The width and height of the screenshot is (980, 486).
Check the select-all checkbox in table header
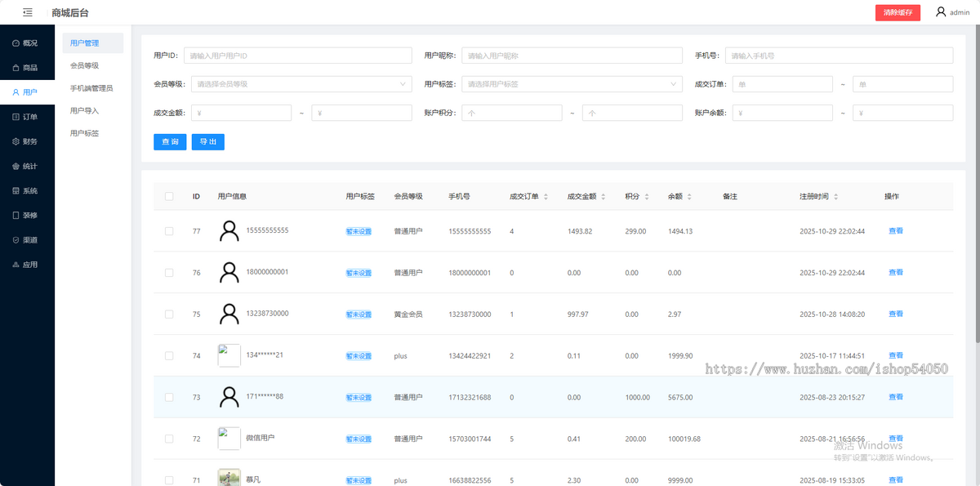point(169,196)
